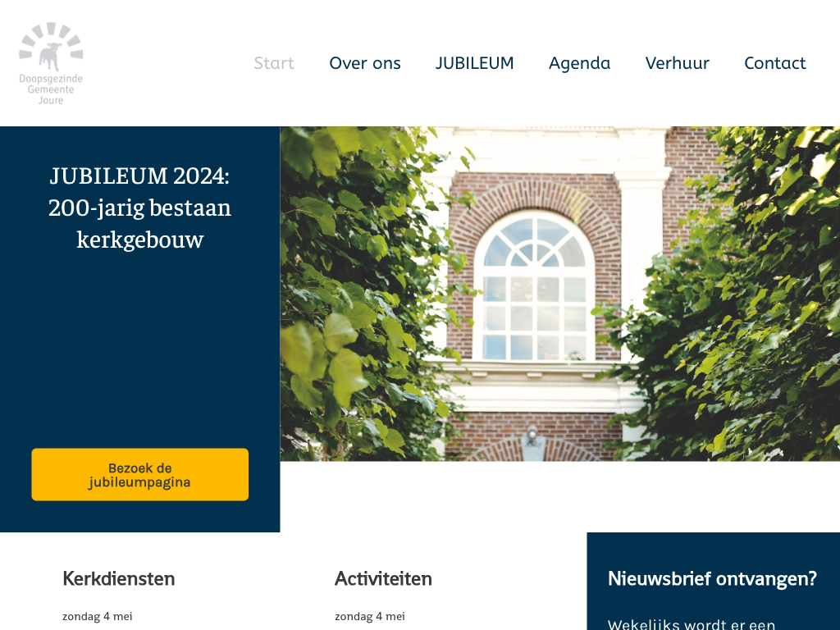Click the arched window in the church photo
Screen dimensions: 840x630
[535, 286]
